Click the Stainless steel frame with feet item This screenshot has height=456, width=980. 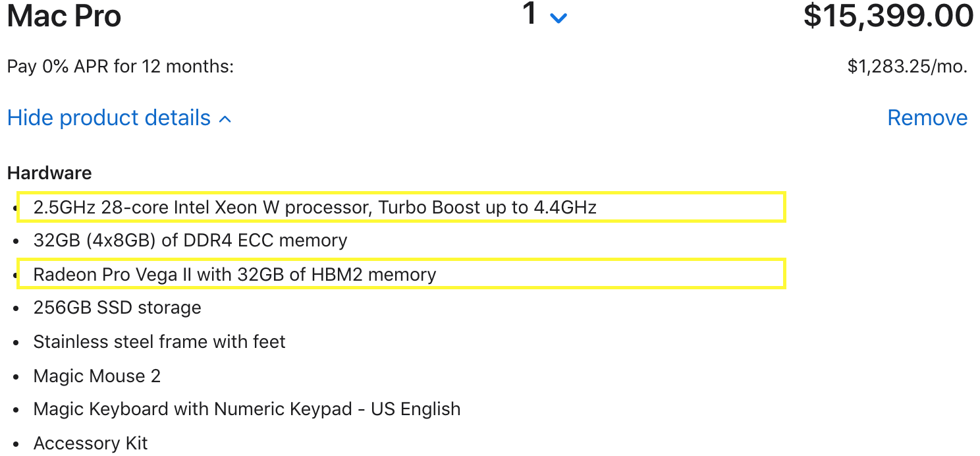[x=159, y=342]
